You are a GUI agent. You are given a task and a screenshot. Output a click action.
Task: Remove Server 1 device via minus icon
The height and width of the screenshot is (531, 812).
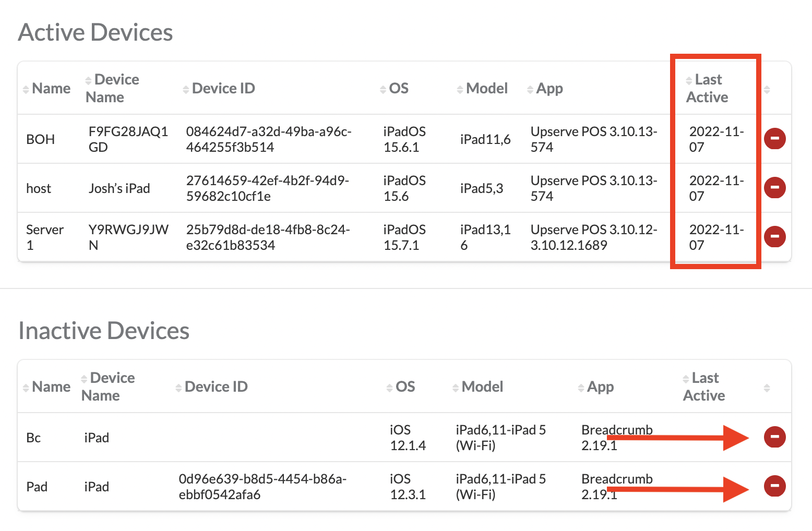tap(774, 237)
